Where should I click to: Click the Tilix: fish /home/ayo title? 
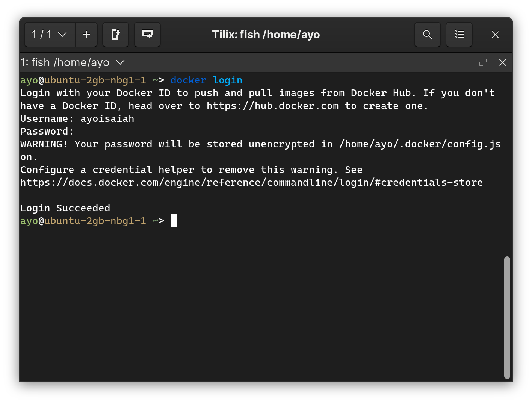[266, 35]
